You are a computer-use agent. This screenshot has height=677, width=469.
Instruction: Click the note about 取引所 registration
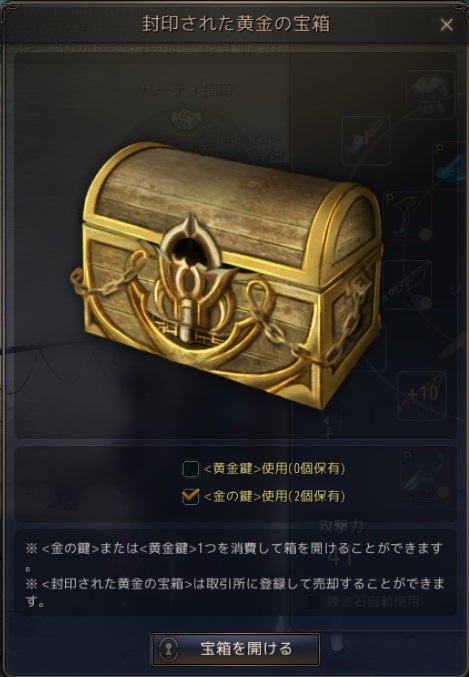point(235,591)
